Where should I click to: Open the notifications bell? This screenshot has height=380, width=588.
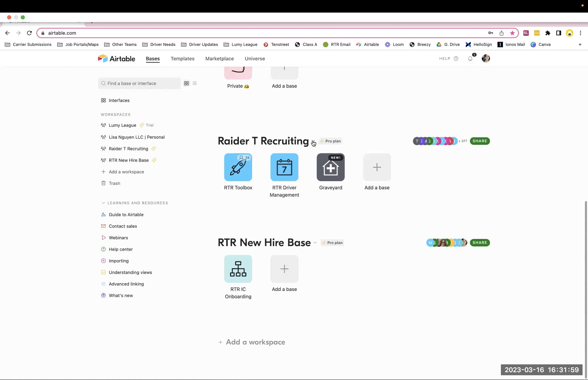tap(470, 58)
